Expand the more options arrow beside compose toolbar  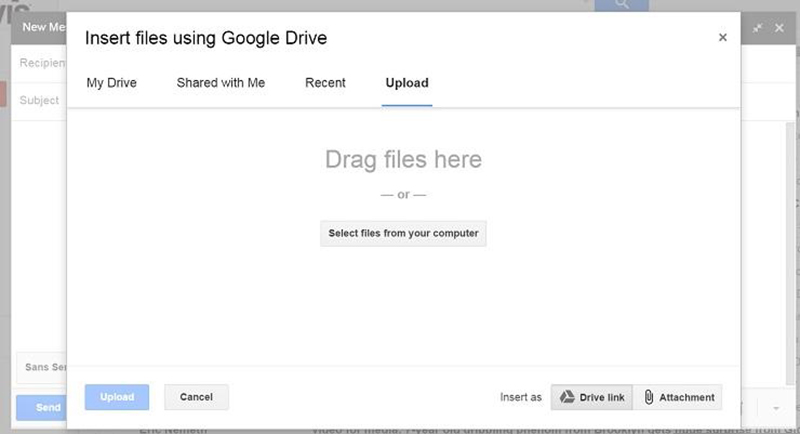[x=776, y=408]
